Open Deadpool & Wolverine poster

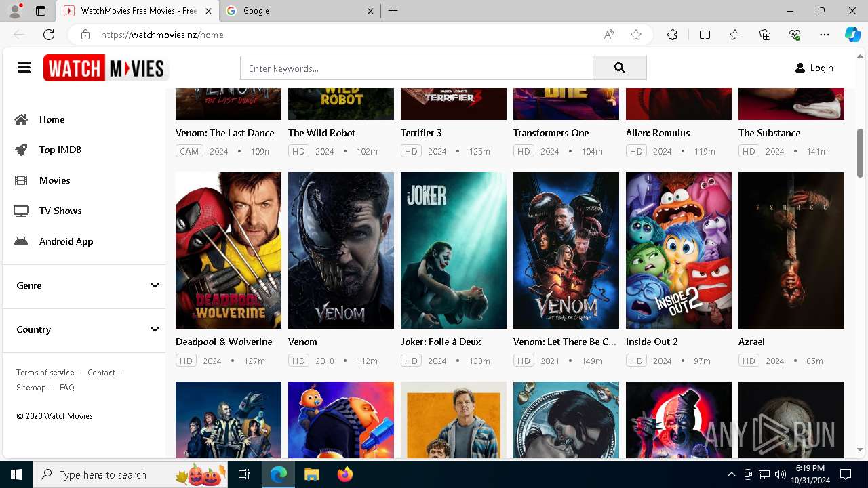[x=229, y=250]
